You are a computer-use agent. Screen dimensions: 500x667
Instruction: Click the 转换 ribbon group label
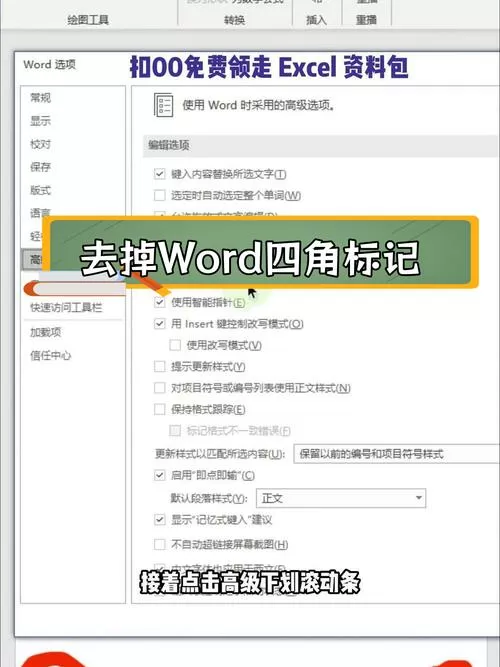pyautogui.click(x=234, y=20)
